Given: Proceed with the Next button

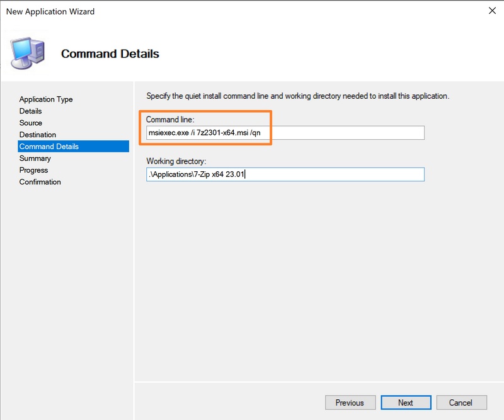Looking at the screenshot, I should [x=406, y=403].
